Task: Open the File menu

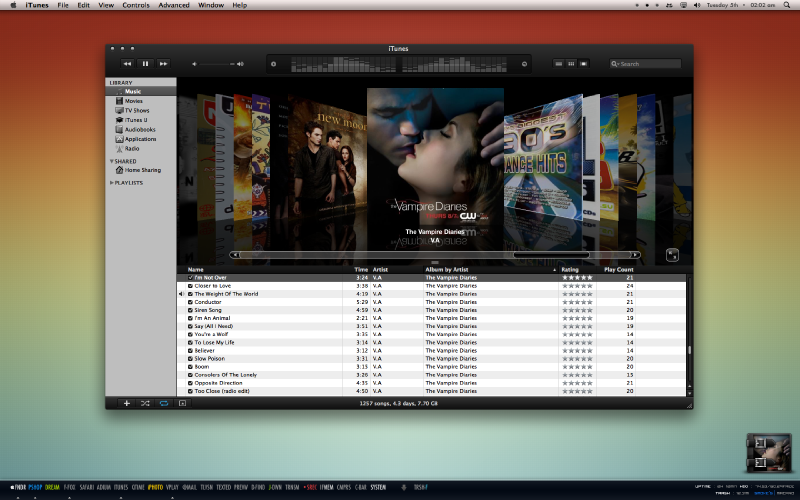Action: pyautogui.click(x=63, y=5)
